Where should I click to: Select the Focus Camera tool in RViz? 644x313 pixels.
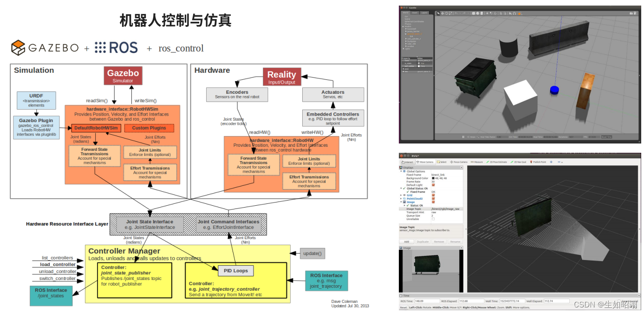point(459,162)
